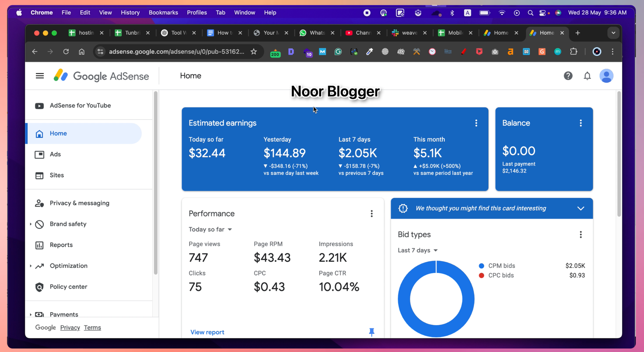The height and width of the screenshot is (352, 644).
Task: Bookmark this page with star icon
Action: click(x=254, y=52)
